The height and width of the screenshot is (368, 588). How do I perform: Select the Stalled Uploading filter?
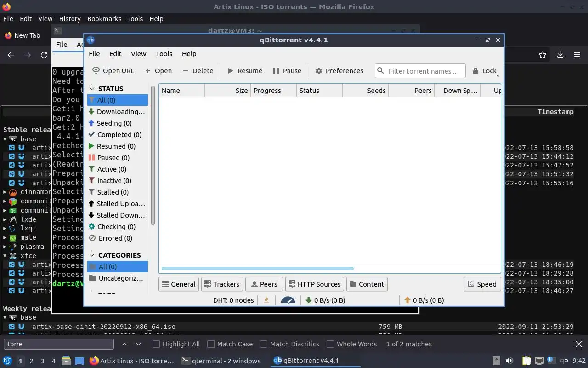[x=118, y=204]
